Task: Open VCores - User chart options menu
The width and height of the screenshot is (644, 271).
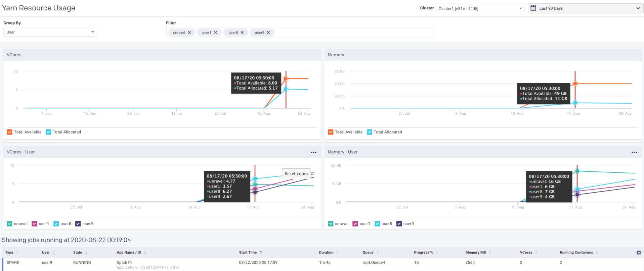Action: click(x=314, y=152)
